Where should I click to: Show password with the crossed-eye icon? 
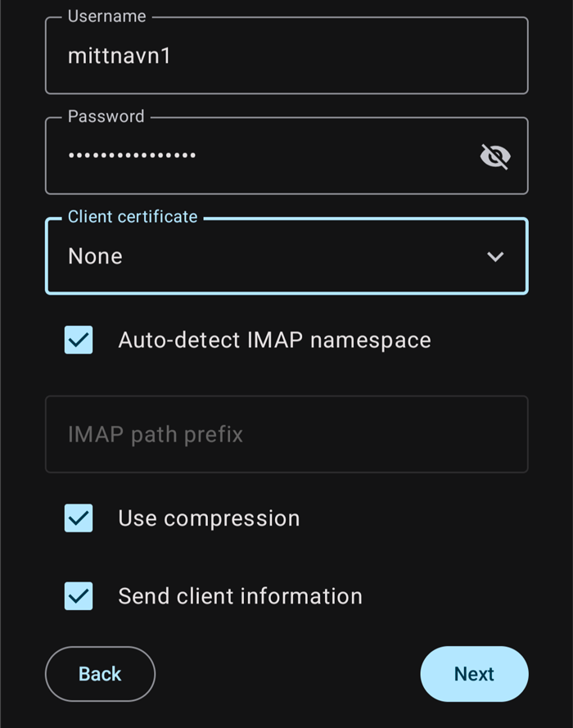pos(495,156)
